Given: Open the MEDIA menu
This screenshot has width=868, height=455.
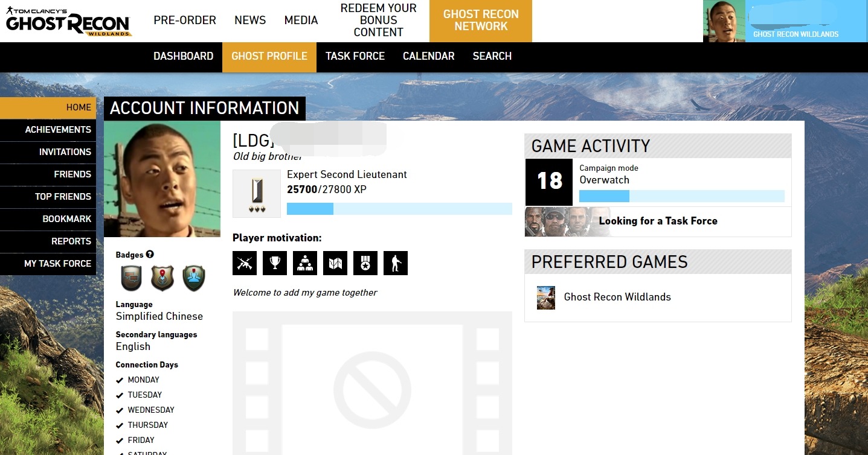Looking at the screenshot, I should point(301,21).
